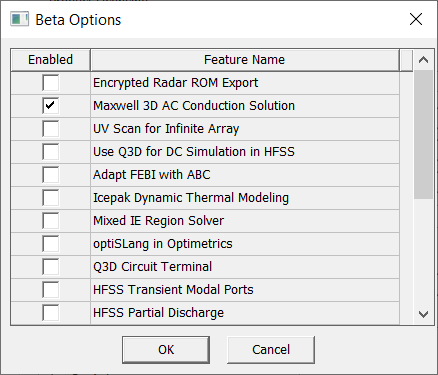Enable Adapt FEBI with ABC checkbox

pyautogui.click(x=51, y=175)
